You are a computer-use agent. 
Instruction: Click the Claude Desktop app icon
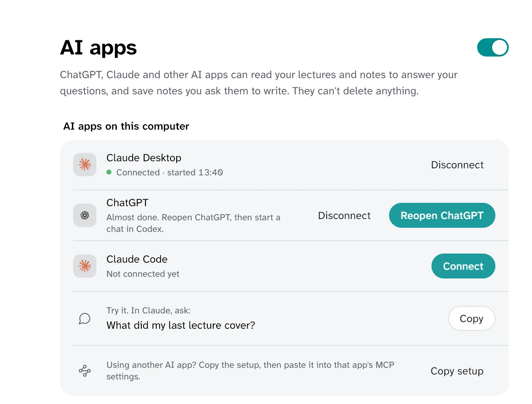85,165
